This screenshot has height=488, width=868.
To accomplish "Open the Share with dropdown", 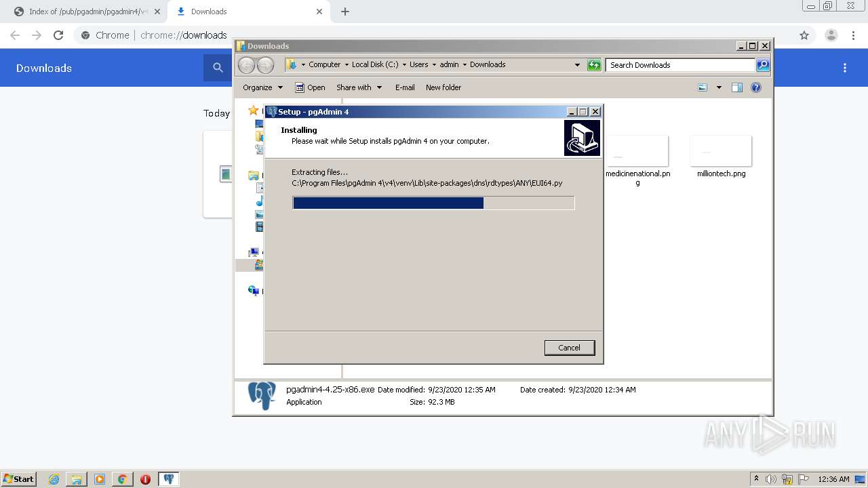I will tap(359, 87).
